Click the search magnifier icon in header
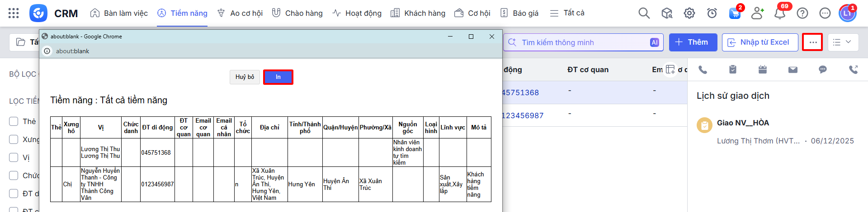 coord(644,13)
